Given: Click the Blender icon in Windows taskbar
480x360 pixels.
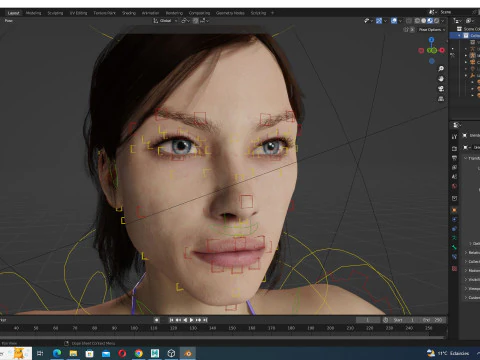Looking at the screenshot, I should click(x=188, y=353).
